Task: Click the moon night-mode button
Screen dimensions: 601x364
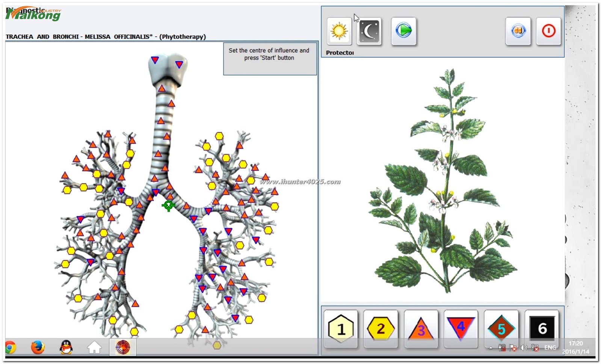Action: click(x=369, y=31)
